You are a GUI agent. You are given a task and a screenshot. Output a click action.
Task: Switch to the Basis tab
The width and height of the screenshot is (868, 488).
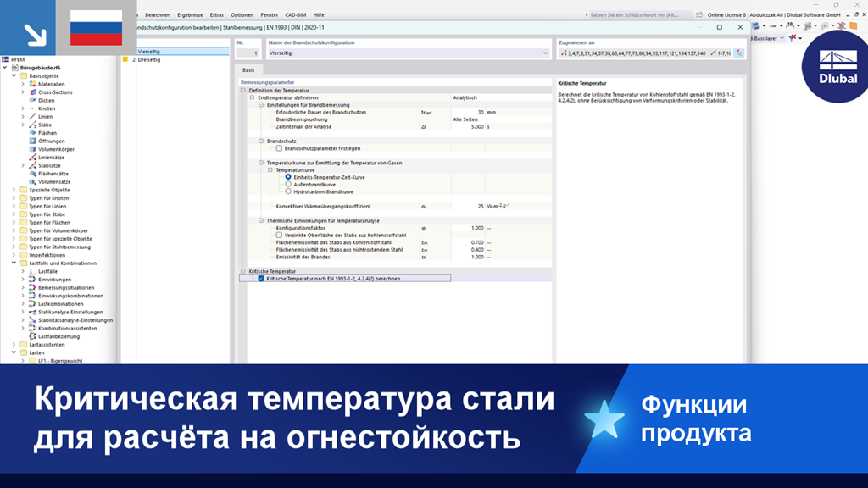pyautogui.click(x=248, y=69)
